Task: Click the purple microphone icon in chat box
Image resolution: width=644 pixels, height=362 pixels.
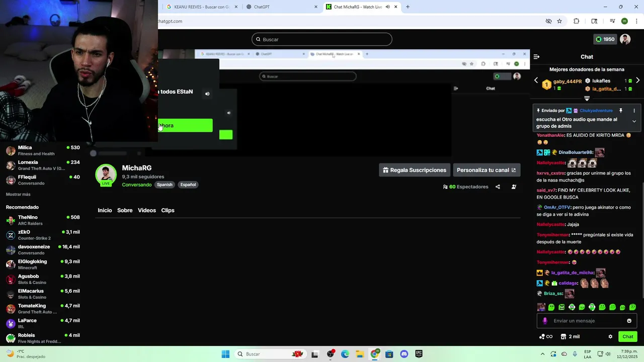Action: [544, 321]
